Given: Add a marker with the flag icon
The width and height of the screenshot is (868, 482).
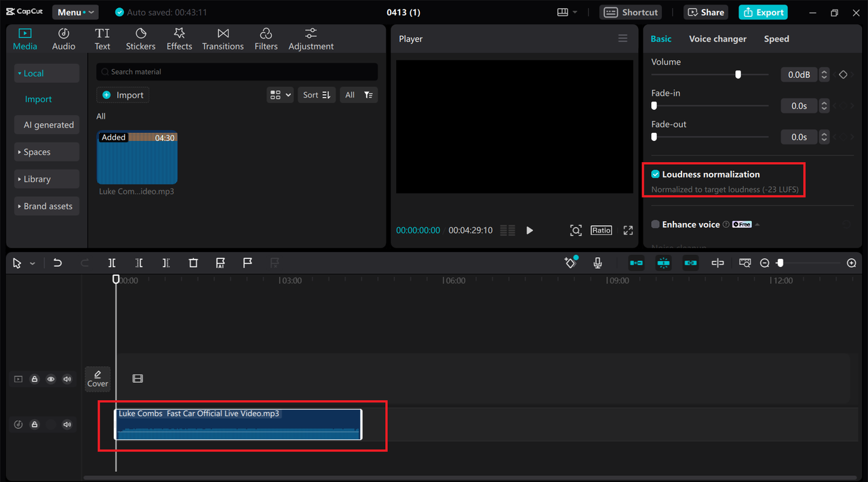Looking at the screenshot, I should point(248,263).
